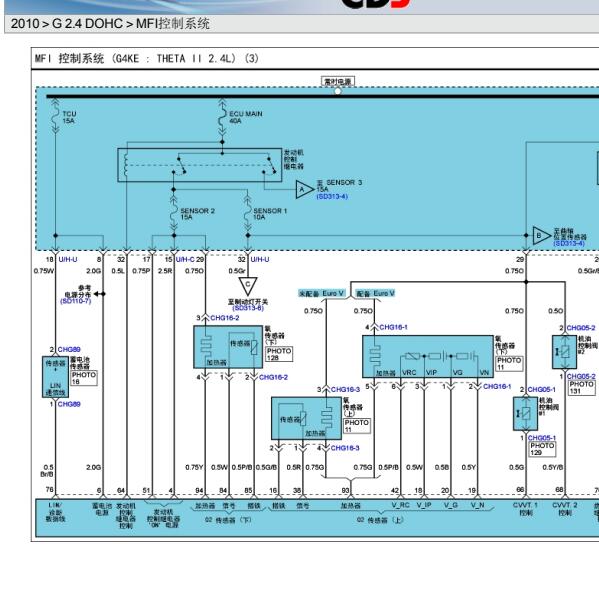Click the 未配备 Euro V label
This screenshot has height=603, width=599.
pos(321,293)
